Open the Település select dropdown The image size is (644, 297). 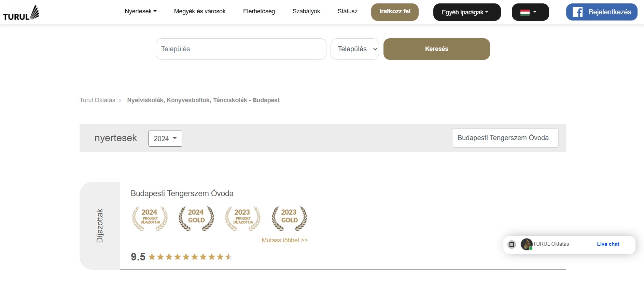[x=355, y=49]
